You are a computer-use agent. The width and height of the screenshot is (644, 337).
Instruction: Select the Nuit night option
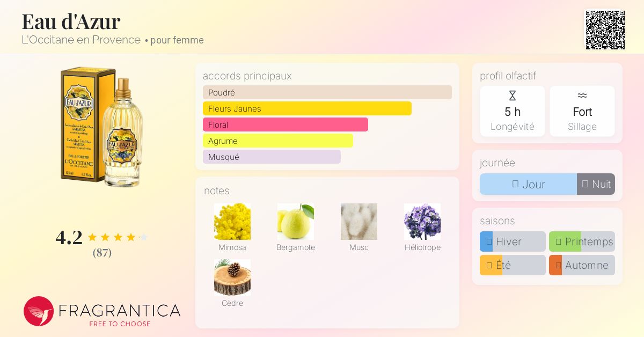(596, 184)
